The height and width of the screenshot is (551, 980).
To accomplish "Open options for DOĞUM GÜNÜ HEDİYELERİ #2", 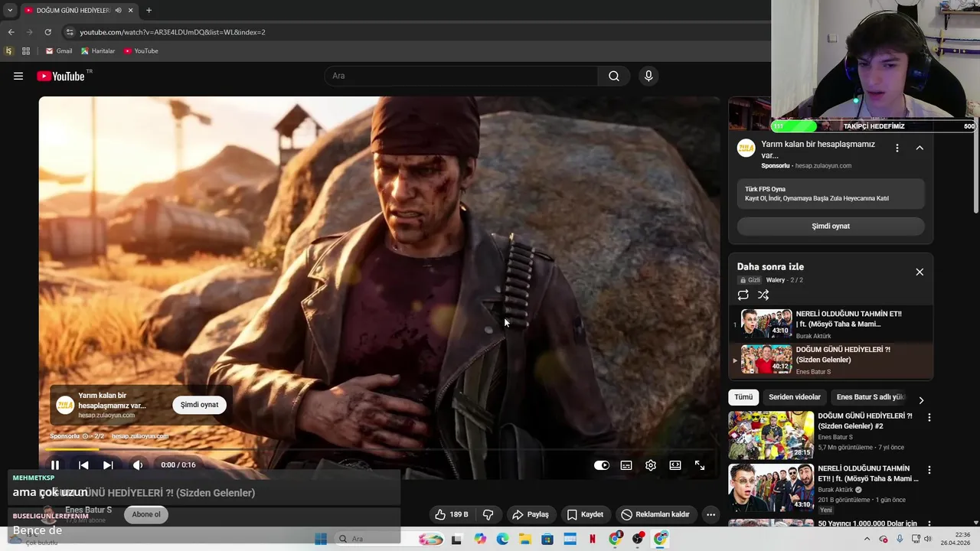I will point(929,418).
